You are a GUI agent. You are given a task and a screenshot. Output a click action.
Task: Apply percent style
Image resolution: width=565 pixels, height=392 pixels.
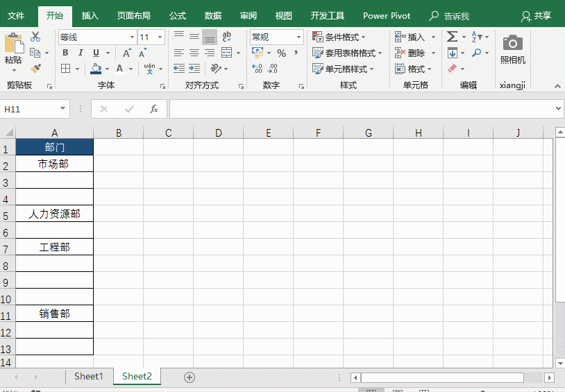[281, 53]
